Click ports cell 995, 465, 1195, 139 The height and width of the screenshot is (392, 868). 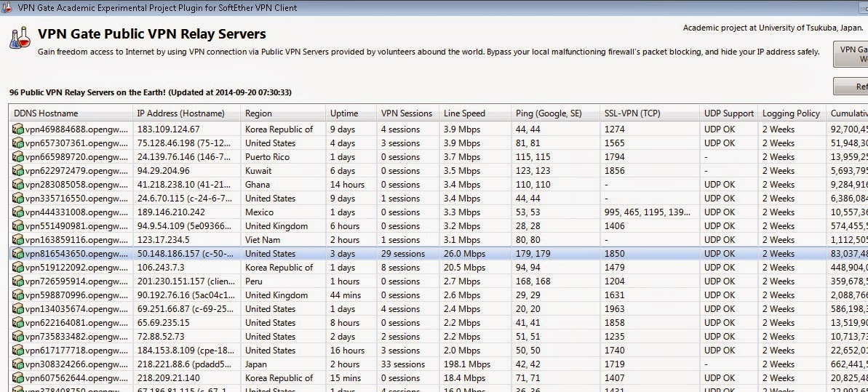coord(648,212)
